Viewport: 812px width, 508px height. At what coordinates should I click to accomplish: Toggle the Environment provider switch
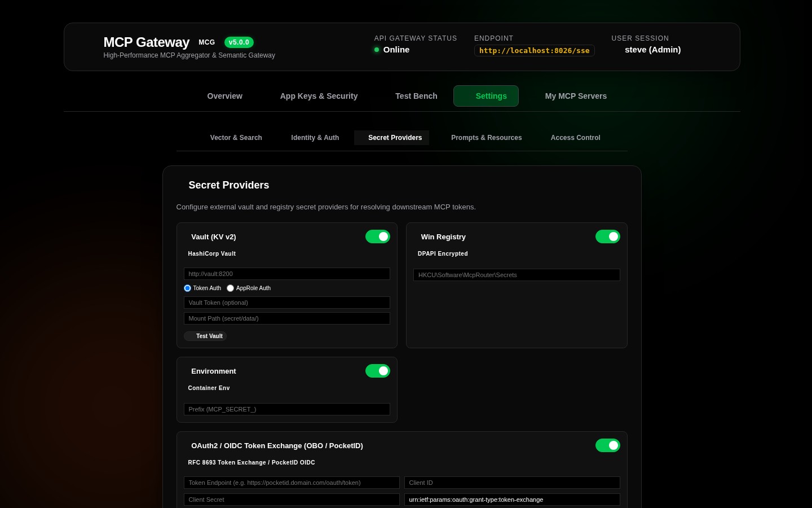tap(378, 371)
